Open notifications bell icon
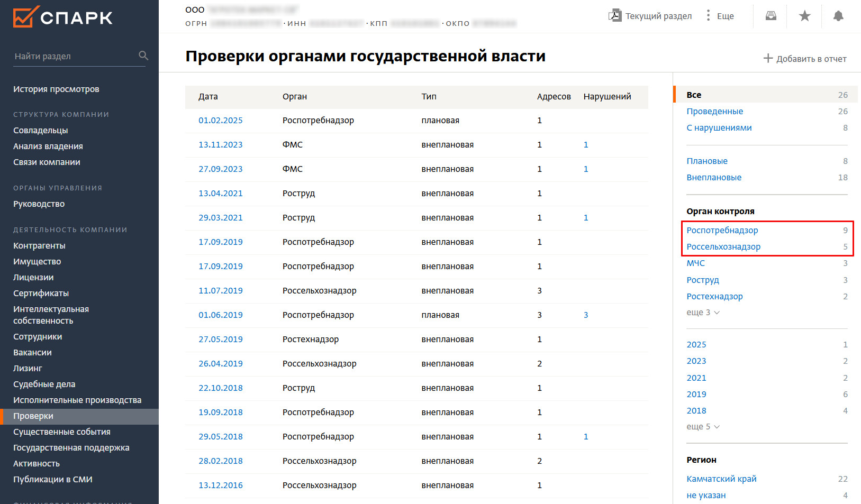The width and height of the screenshot is (861, 504). [x=838, y=16]
